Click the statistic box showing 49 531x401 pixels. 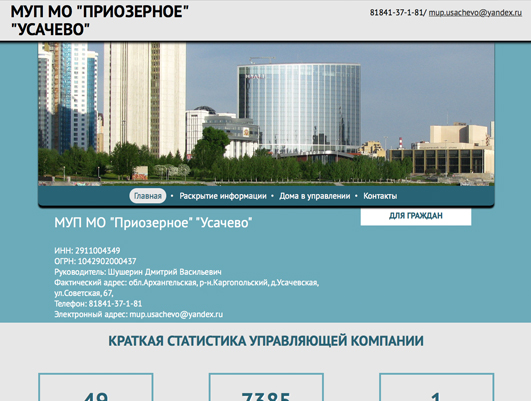tap(96, 387)
